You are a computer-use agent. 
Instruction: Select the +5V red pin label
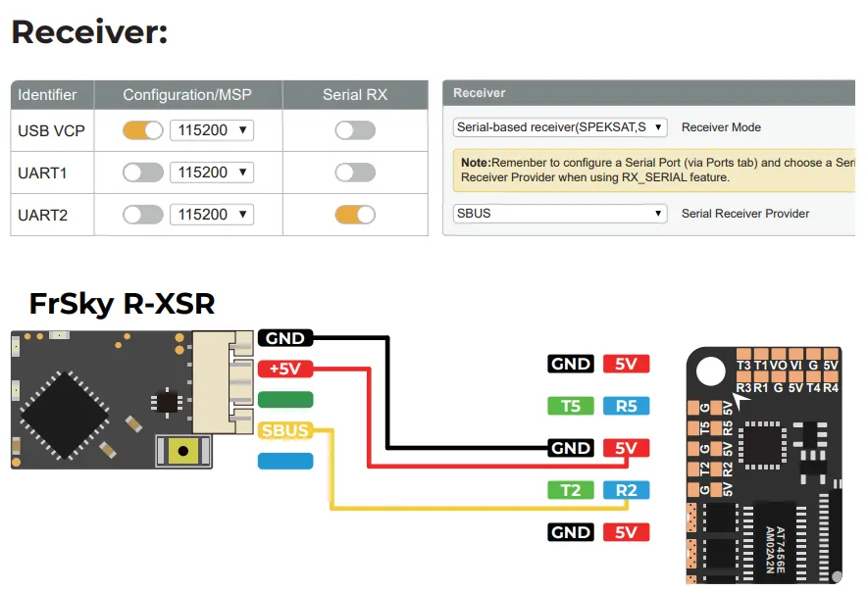click(x=283, y=370)
